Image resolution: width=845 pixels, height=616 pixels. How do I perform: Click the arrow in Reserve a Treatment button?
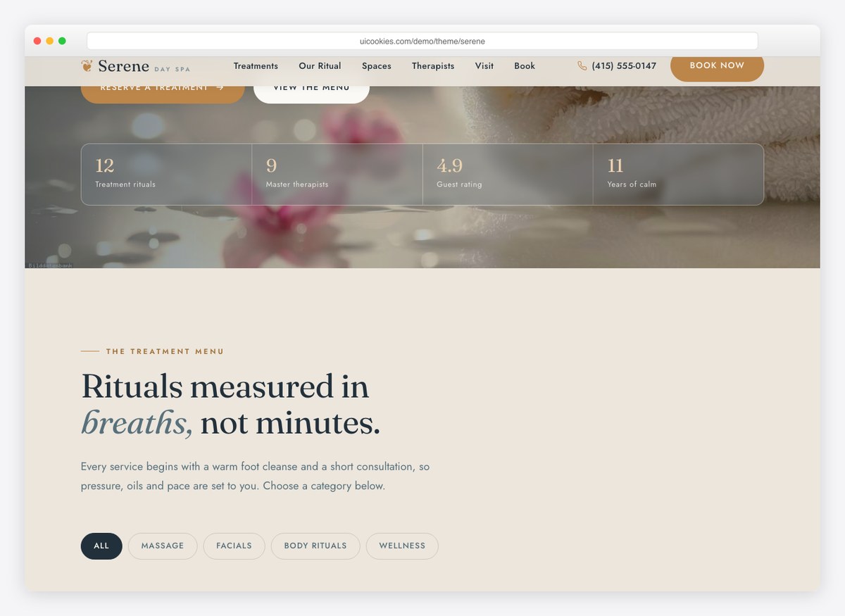point(220,87)
